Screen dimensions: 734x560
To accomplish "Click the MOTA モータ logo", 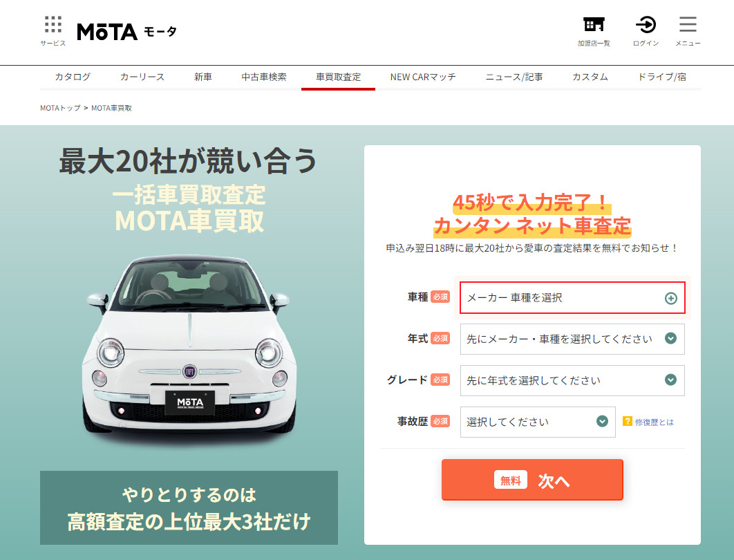I will pyautogui.click(x=127, y=32).
